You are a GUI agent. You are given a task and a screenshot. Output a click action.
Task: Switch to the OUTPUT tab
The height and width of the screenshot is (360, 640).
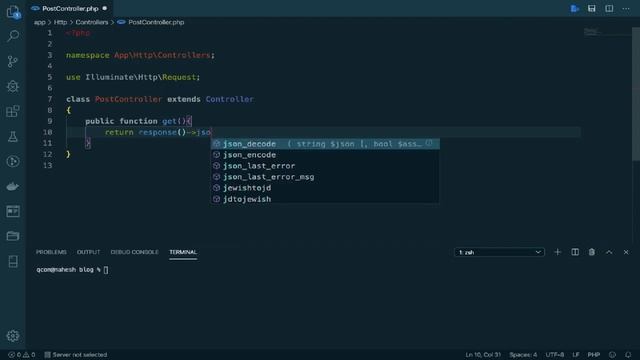88,252
